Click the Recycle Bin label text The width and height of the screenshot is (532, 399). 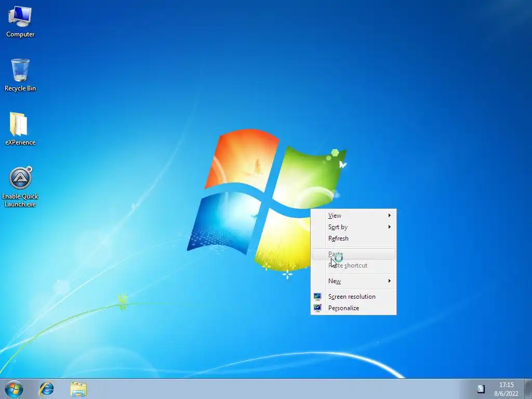pos(20,88)
